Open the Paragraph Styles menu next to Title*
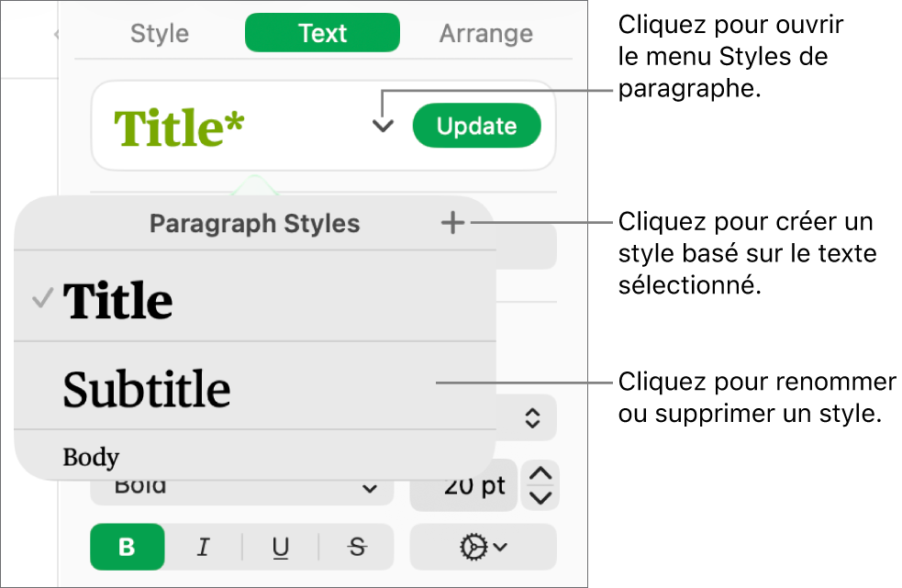902x588 pixels. [x=382, y=126]
